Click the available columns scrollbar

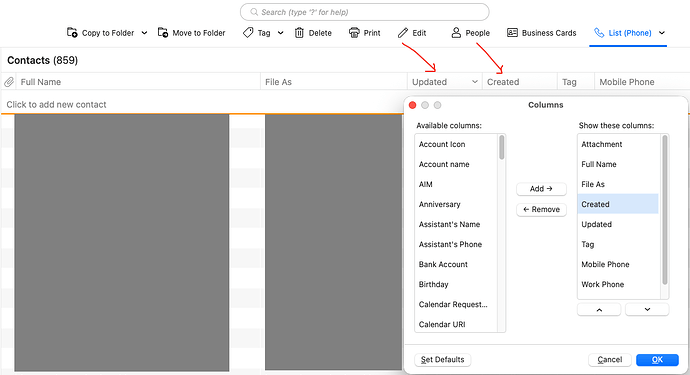tap(502, 147)
